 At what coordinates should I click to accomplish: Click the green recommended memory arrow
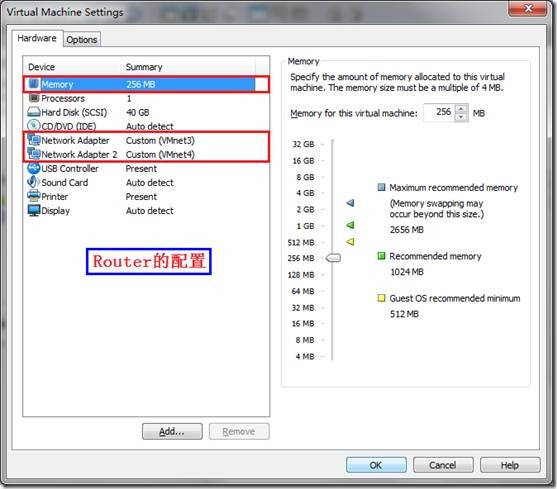350,225
